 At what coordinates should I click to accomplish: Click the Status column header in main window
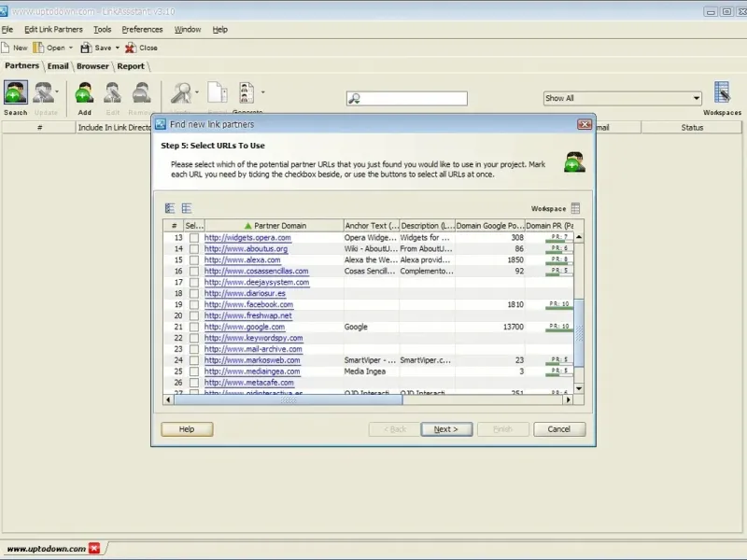(692, 128)
